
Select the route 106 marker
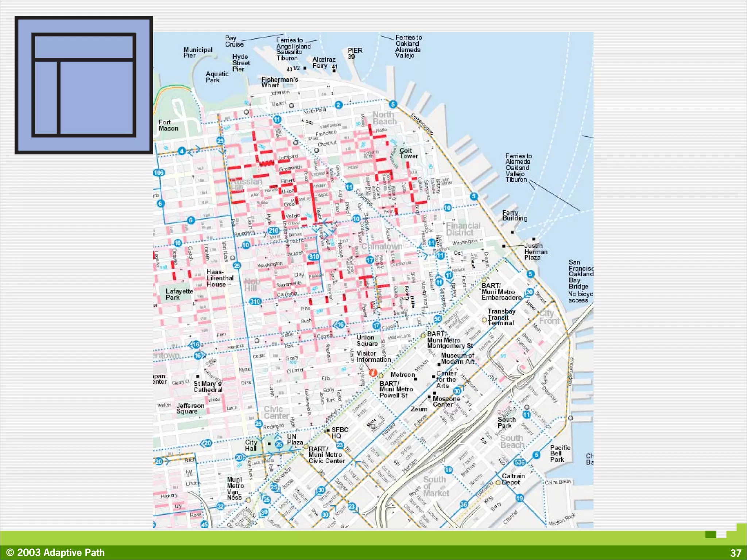pos(159,172)
